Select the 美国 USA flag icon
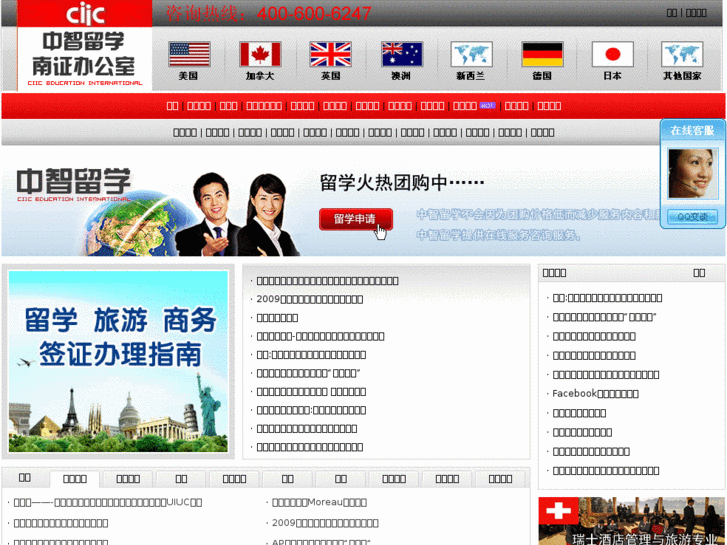The image size is (727, 545). pos(189,55)
